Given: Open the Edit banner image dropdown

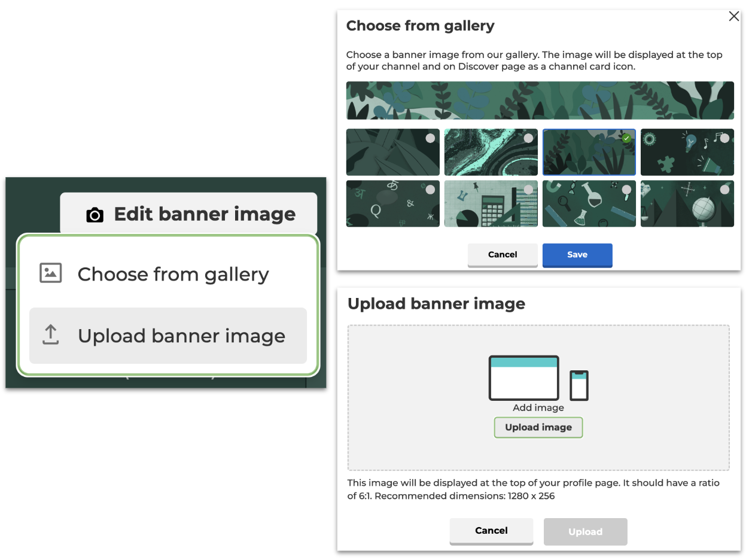Looking at the screenshot, I should (x=188, y=214).
